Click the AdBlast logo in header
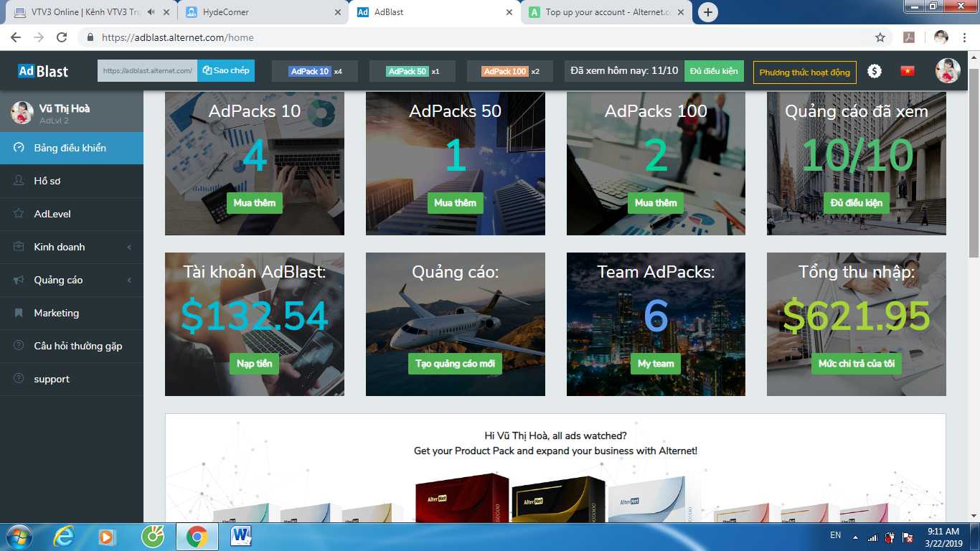Screen dimensions: 980x551 (x=43, y=71)
